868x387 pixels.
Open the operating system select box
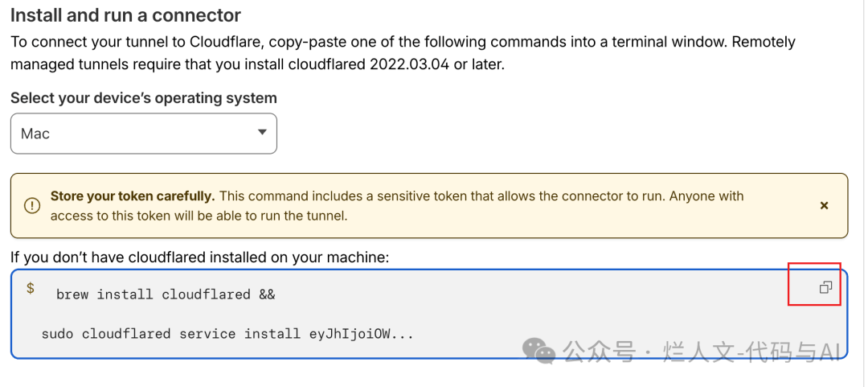[x=143, y=134]
